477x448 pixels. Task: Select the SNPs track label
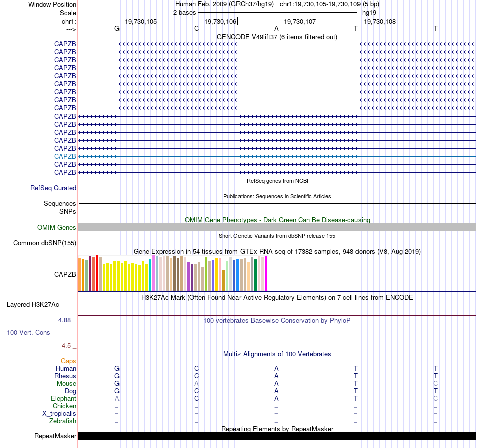point(68,211)
